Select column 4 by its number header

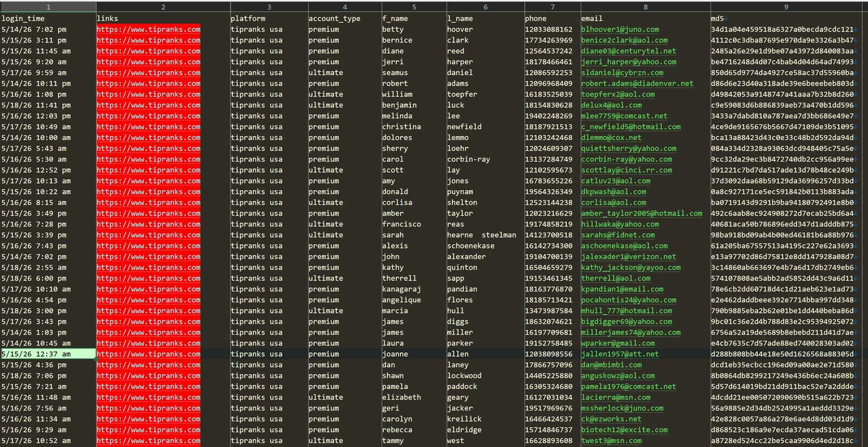click(x=345, y=7)
